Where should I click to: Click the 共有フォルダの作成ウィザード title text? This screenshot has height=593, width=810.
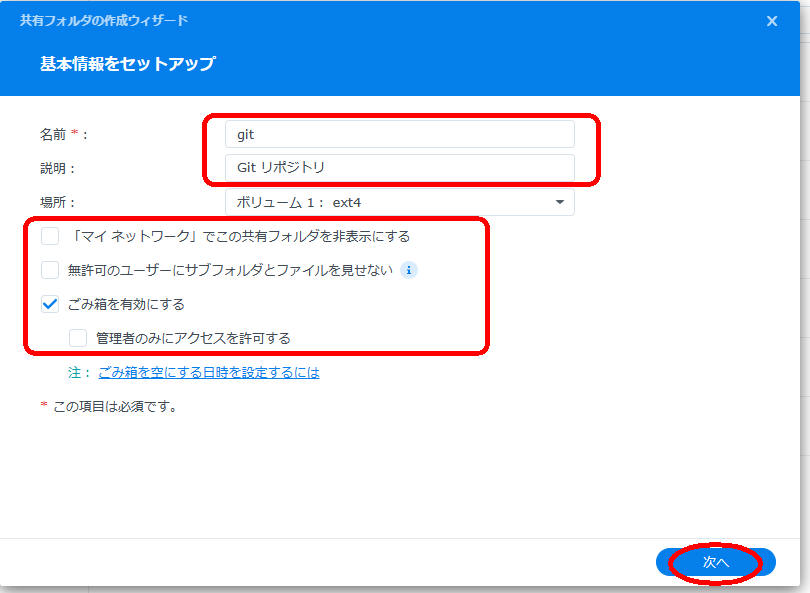click(103, 21)
